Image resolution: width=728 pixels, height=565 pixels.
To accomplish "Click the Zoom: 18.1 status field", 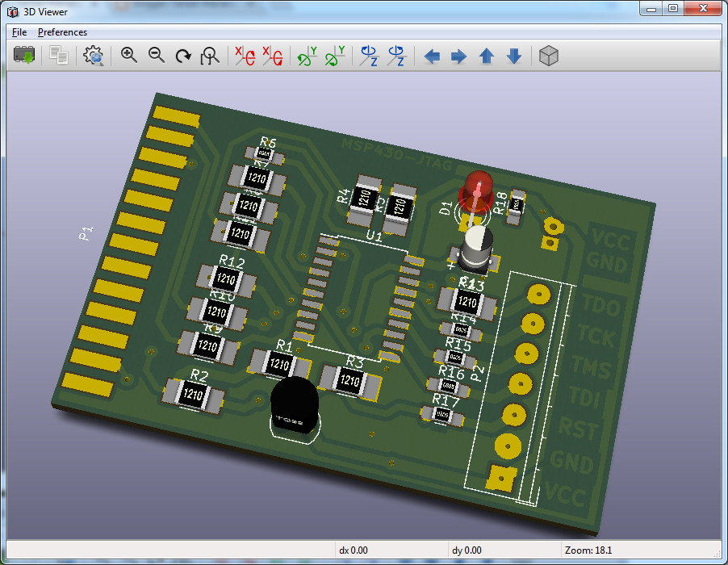I will click(588, 550).
